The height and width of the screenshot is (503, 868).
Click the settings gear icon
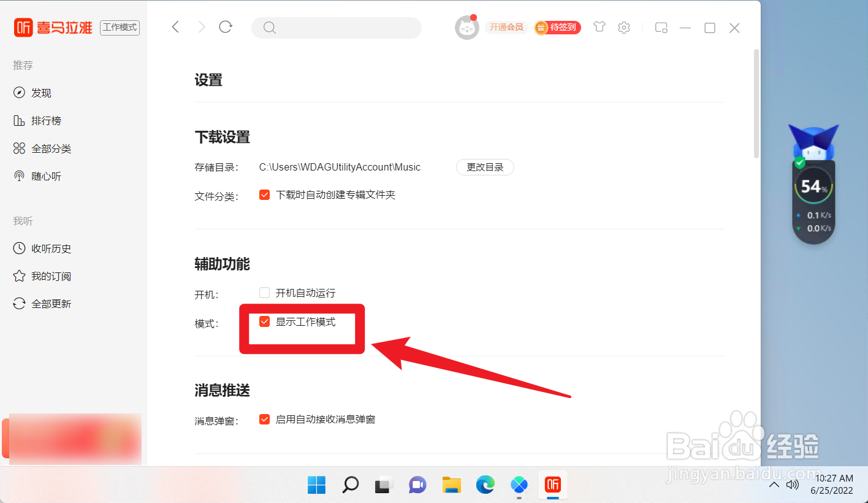623,28
